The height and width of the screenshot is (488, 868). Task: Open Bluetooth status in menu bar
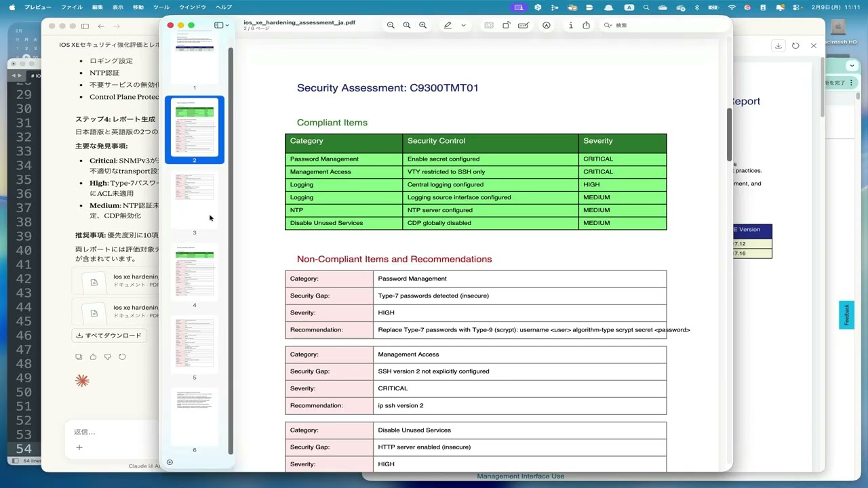696,7
